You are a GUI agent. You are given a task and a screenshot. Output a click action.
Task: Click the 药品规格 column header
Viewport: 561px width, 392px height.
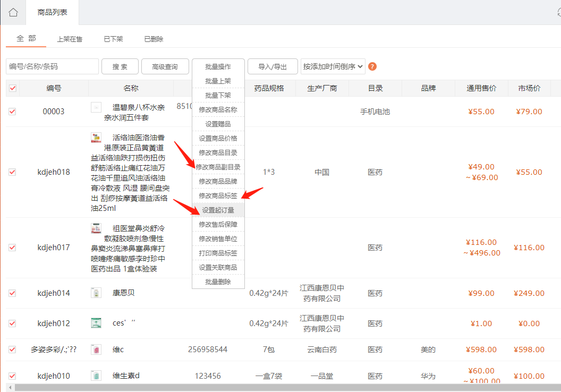pos(269,88)
